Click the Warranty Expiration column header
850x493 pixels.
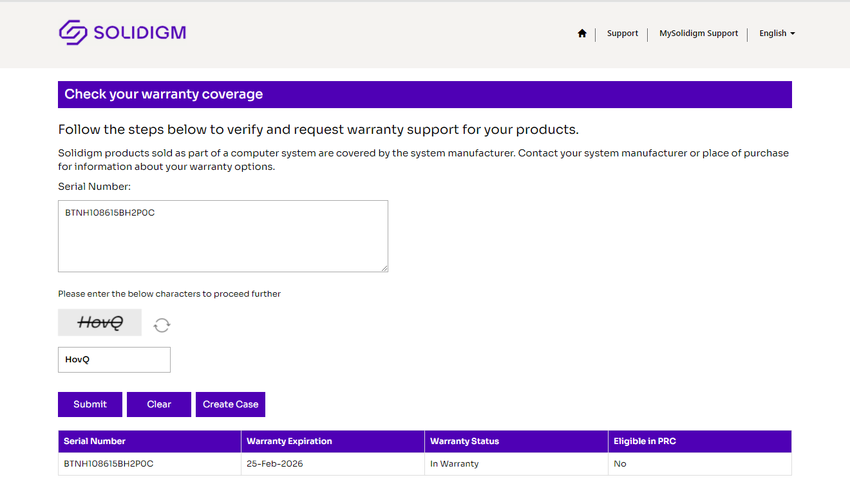point(333,441)
